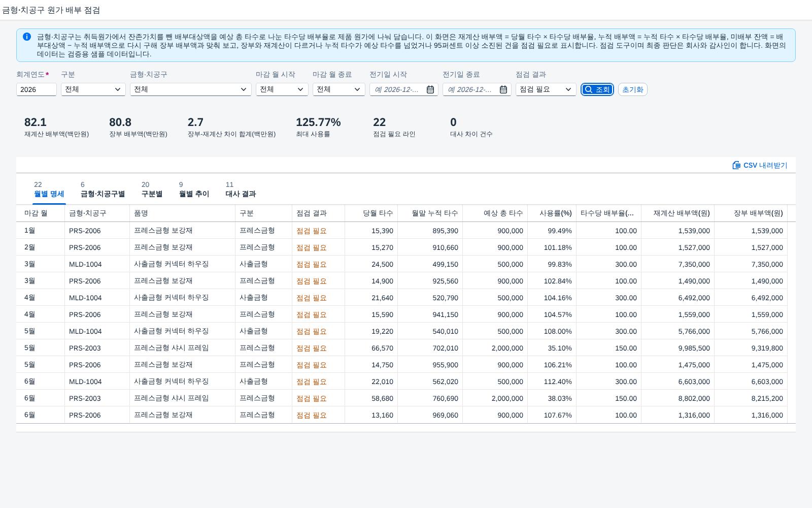Click the 0 대사 차이 건수 KPI
812x508 pixels.
pyautogui.click(x=471, y=127)
